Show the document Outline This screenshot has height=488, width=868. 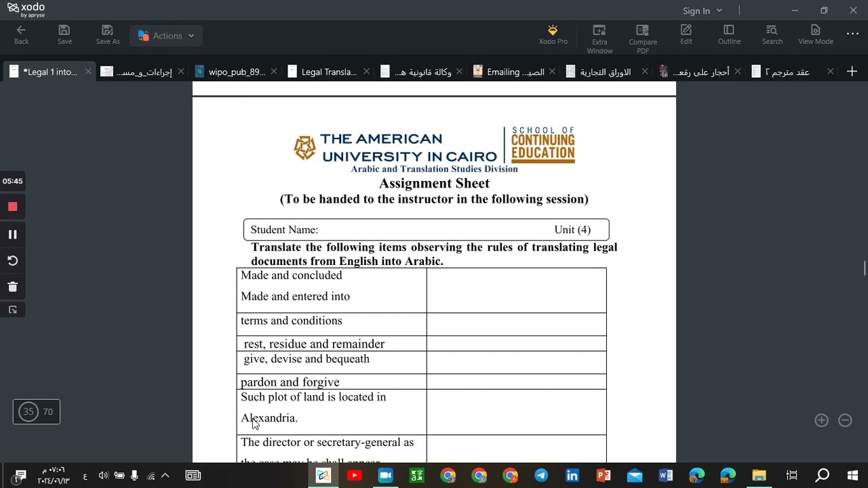[x=729, y=35]
